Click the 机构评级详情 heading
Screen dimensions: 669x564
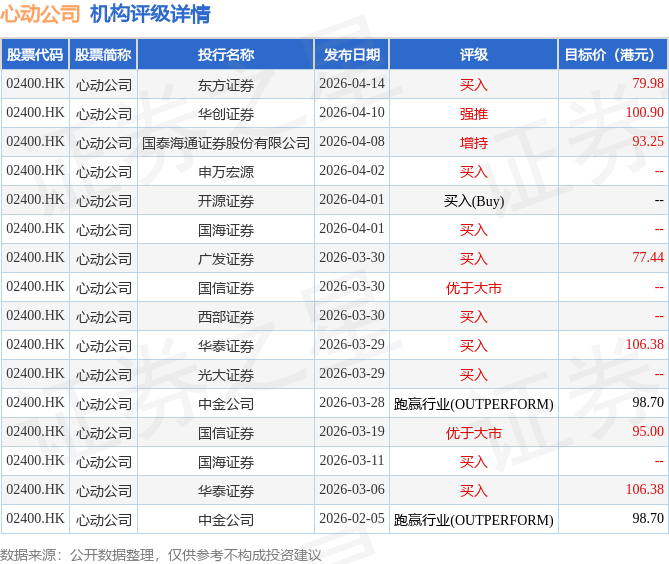point(150,14)
